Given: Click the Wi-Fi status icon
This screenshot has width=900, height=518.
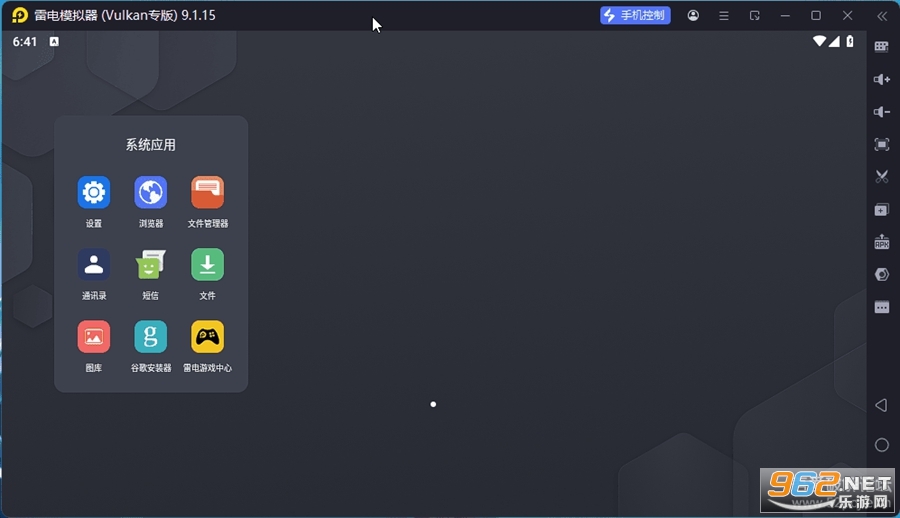Looking at the screenshot, I should click(x=819, y=41).
